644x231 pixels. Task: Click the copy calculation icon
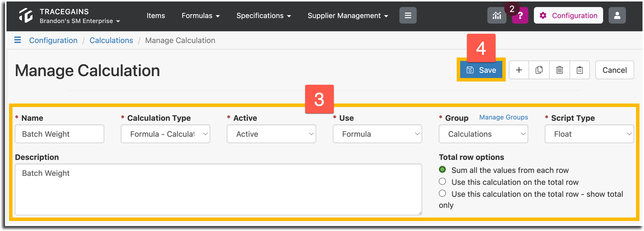point(539,70)
